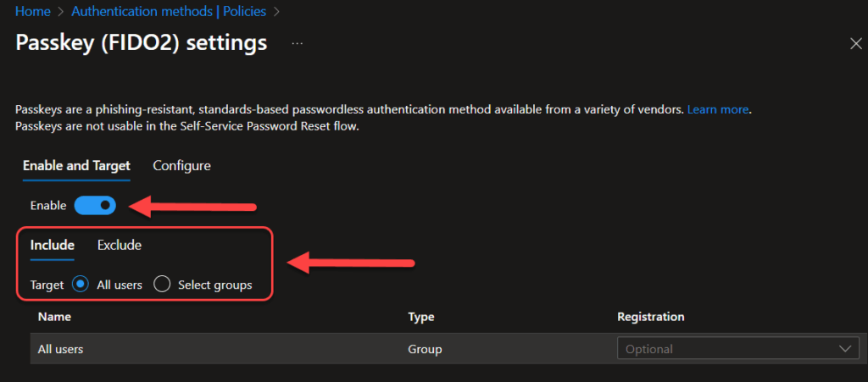Choose the Select groups radio option
The height and width of the screenshot is (382, 868).
162,285
